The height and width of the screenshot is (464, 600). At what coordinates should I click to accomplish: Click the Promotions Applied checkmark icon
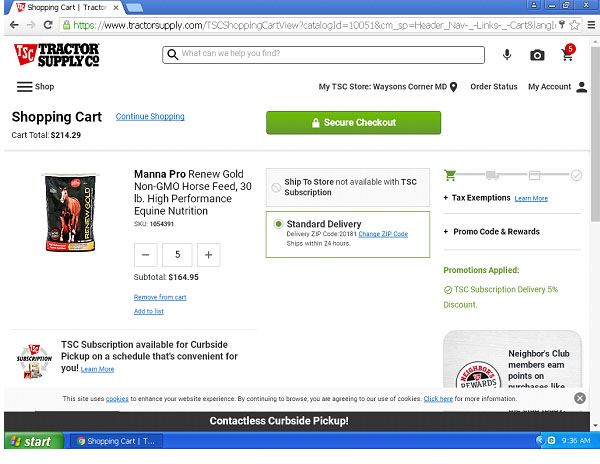coord(448,290)
